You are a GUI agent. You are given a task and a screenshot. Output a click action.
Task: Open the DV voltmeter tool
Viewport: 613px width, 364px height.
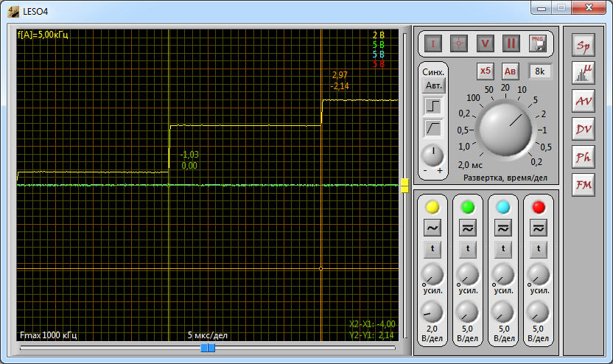coord(584,129)
